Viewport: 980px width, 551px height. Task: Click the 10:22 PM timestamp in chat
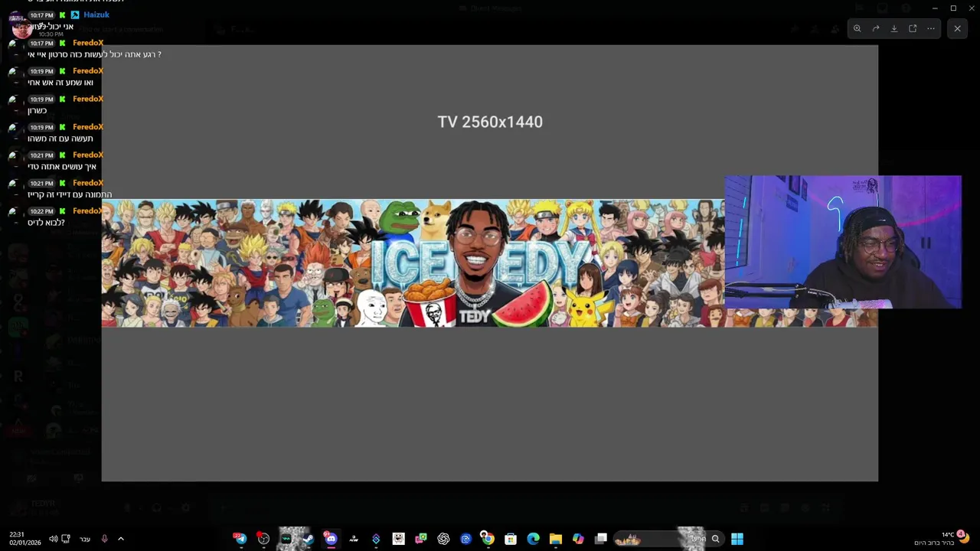[x=42, y=211]
